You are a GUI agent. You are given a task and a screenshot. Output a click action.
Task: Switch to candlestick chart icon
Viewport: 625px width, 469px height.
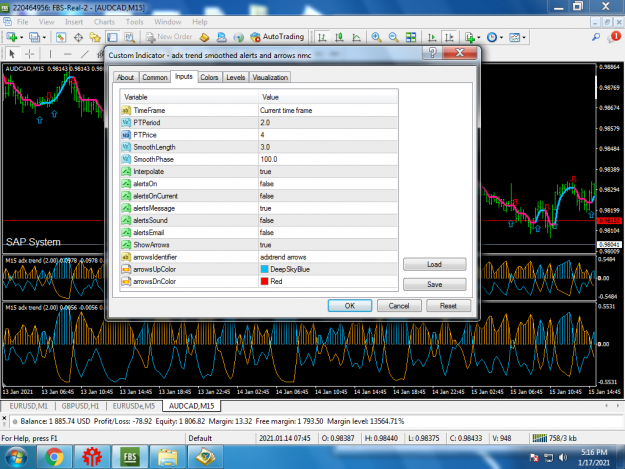(x=339, y=37)
